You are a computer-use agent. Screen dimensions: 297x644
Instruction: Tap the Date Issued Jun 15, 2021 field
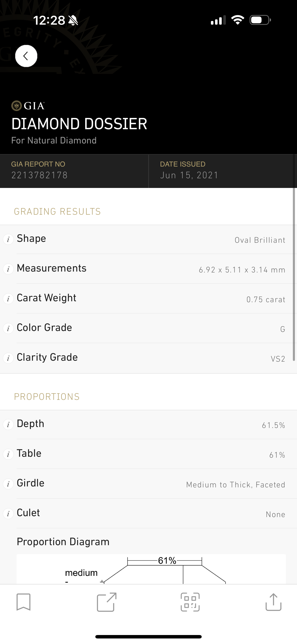pyautogui.click(x=189, y=175)
